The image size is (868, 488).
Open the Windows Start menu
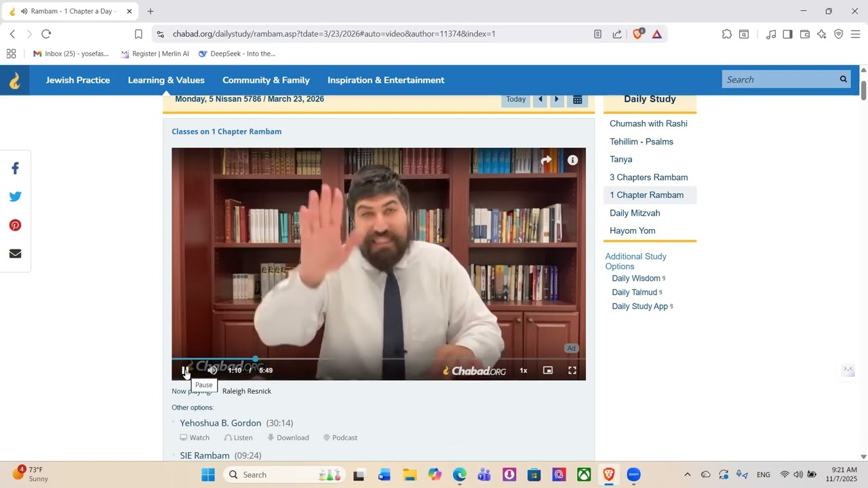click(x=208, y=474)
